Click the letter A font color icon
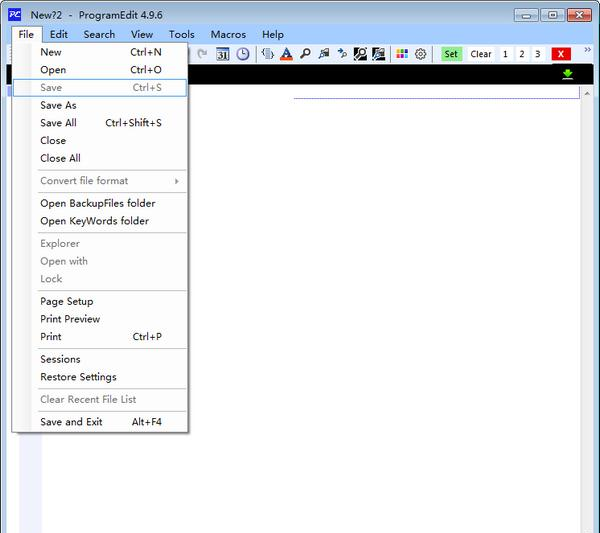This screenshot has width=600, height=533. pos(286,54)
